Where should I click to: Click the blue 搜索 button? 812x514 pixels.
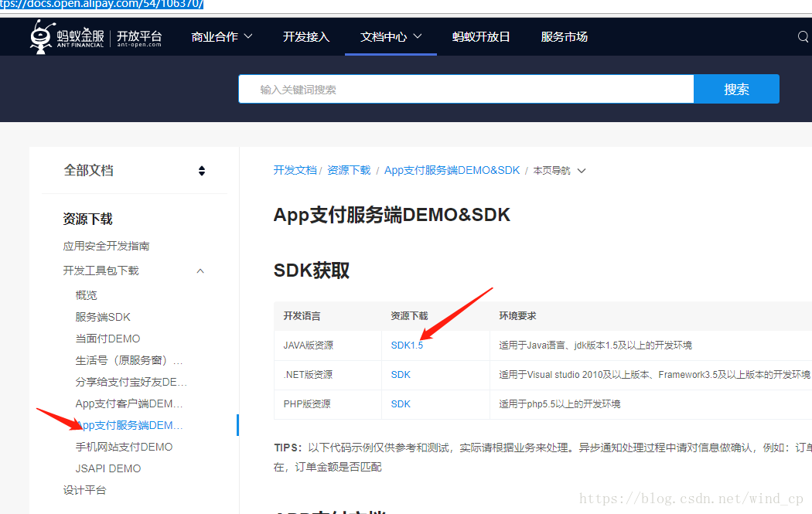click(736, 89)
